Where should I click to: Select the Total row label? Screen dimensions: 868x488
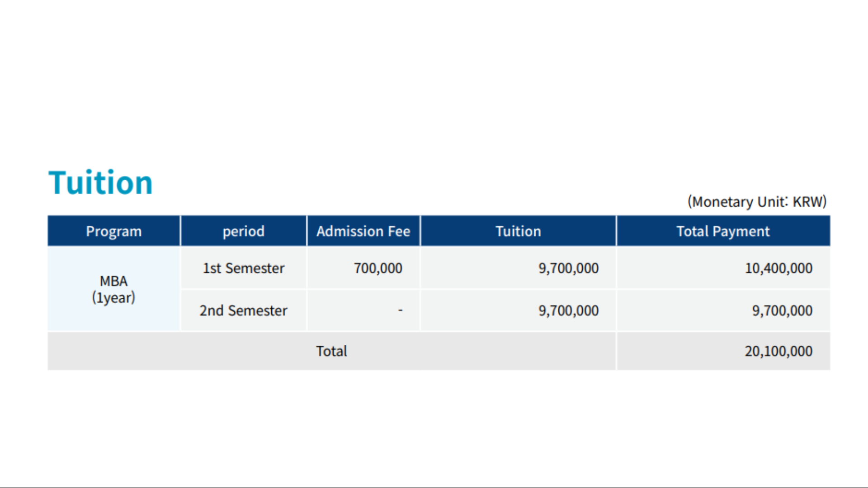331,351
